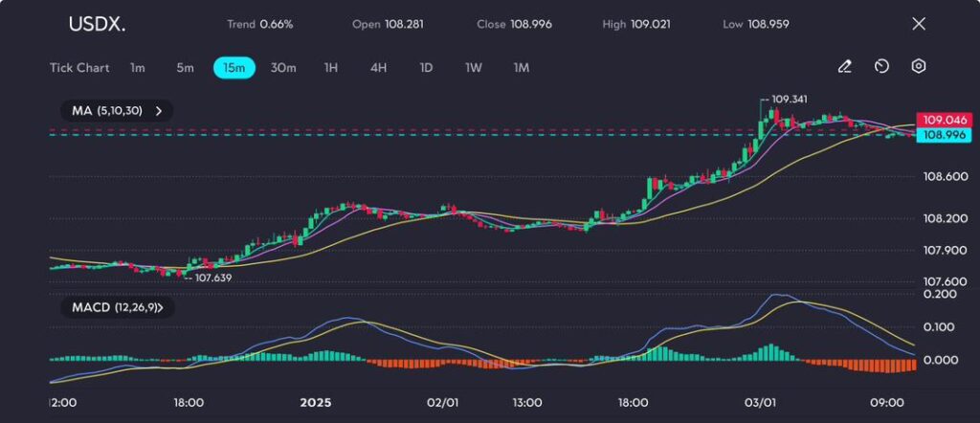Click the active 15m timeframe
The image size is (980, 423).
tap(234, 68)
